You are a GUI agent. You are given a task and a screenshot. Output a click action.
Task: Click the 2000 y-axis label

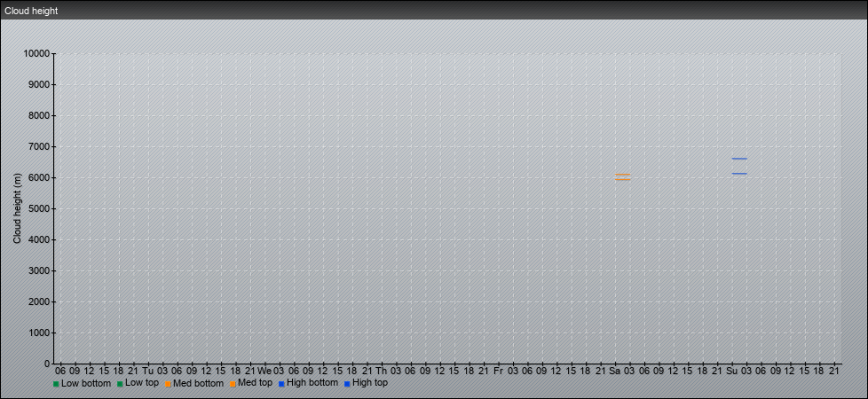coord(39,301)
